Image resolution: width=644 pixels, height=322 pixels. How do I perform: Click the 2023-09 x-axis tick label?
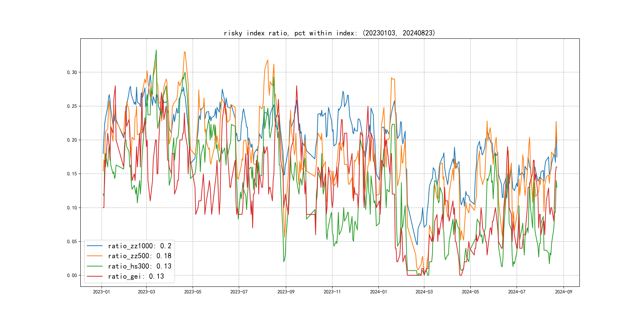click(286, 292)
